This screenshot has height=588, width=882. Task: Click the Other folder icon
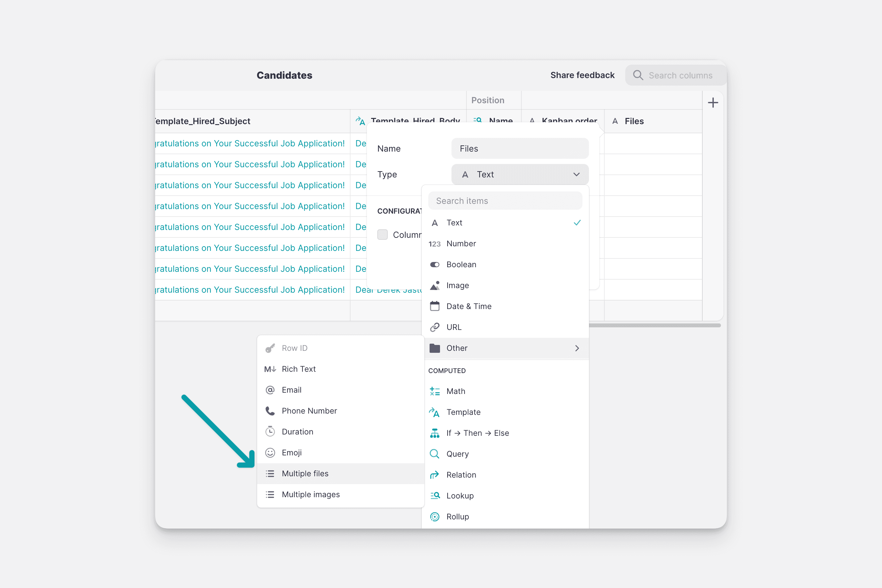(434, 348)
